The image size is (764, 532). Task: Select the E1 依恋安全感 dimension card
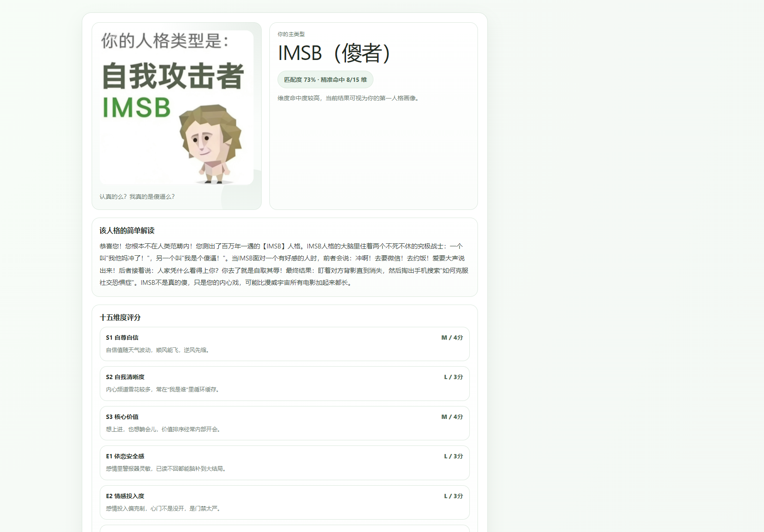pyautogui.click(x=284, y=463)
